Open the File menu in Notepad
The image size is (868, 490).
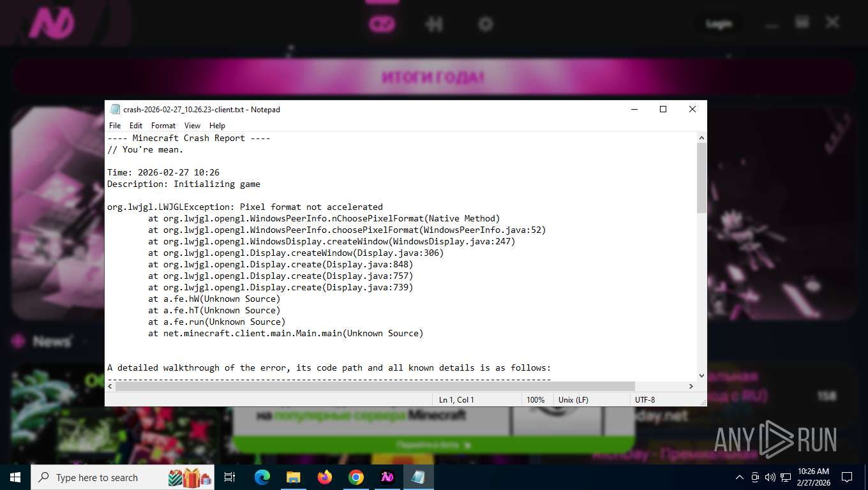click(115, 126)
